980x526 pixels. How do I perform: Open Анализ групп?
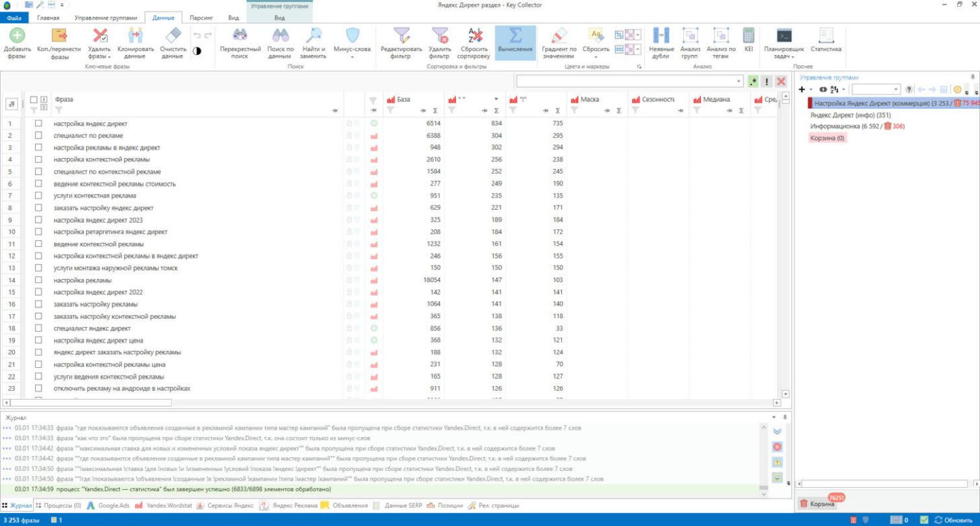690,43
